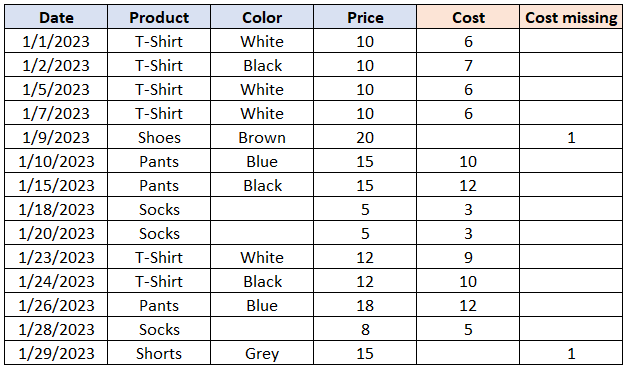Select the Date header cell
Screen dimensions: 627x367
[56, 17]
